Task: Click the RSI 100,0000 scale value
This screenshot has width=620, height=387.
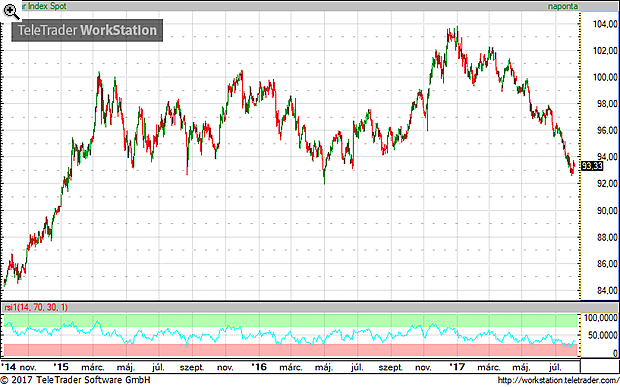Action: pos(601,319)
